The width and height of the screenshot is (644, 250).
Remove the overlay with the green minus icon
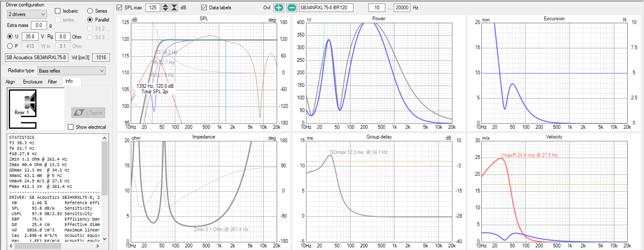pyautogui.click(x=292, y=8)
